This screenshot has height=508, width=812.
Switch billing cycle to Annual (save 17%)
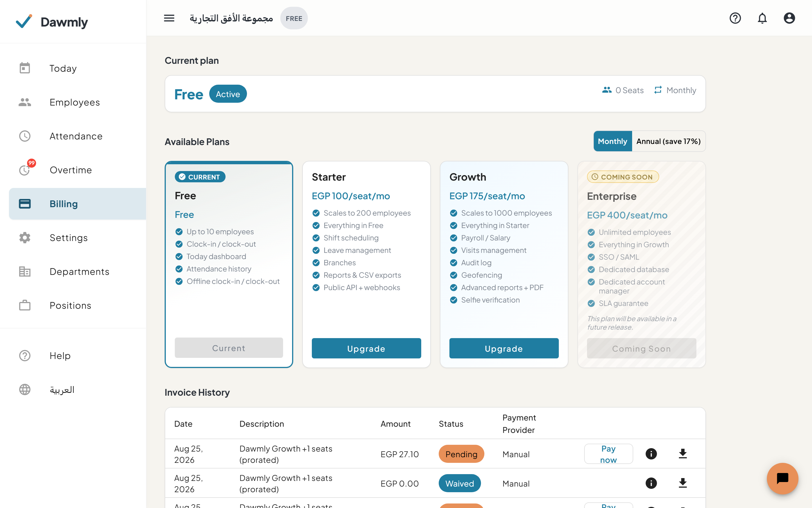(668, 141)
